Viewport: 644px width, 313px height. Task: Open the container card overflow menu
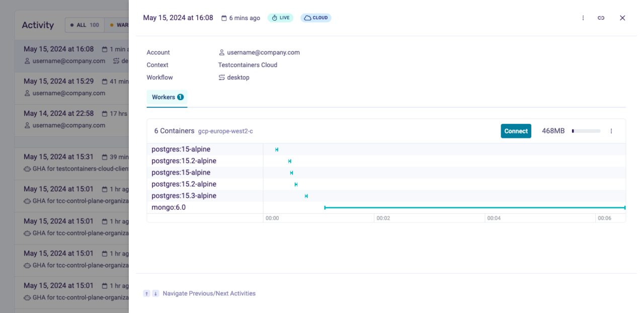click(611, 131)
